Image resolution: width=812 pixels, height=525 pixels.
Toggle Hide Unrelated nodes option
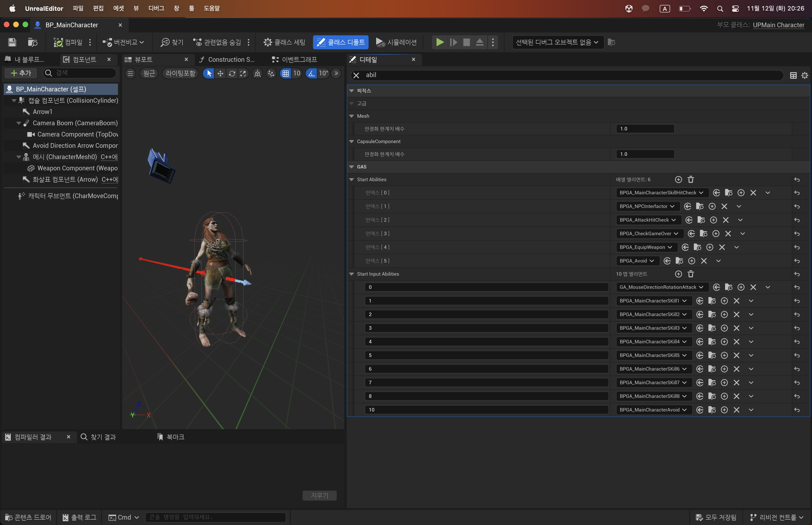point(217,42)
